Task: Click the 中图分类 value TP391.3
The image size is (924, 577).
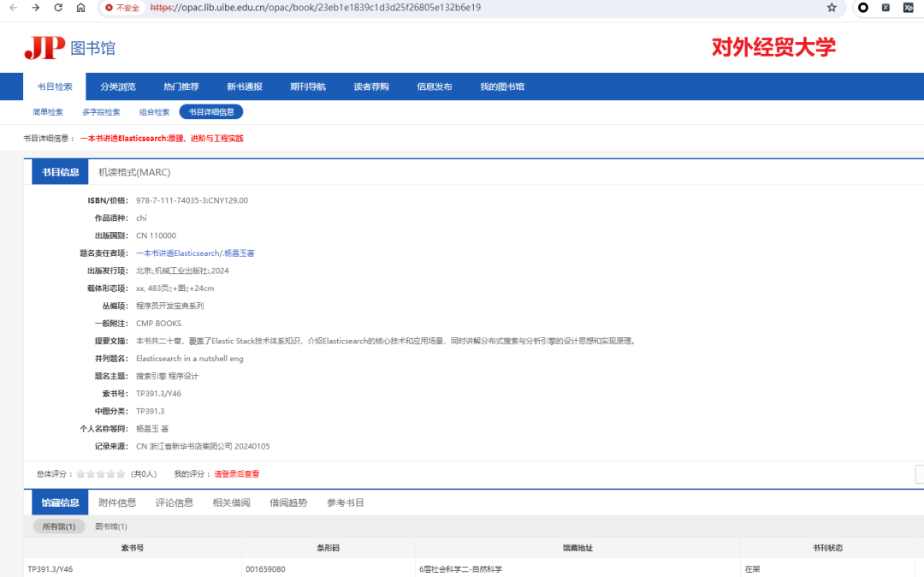Action: 151,412
